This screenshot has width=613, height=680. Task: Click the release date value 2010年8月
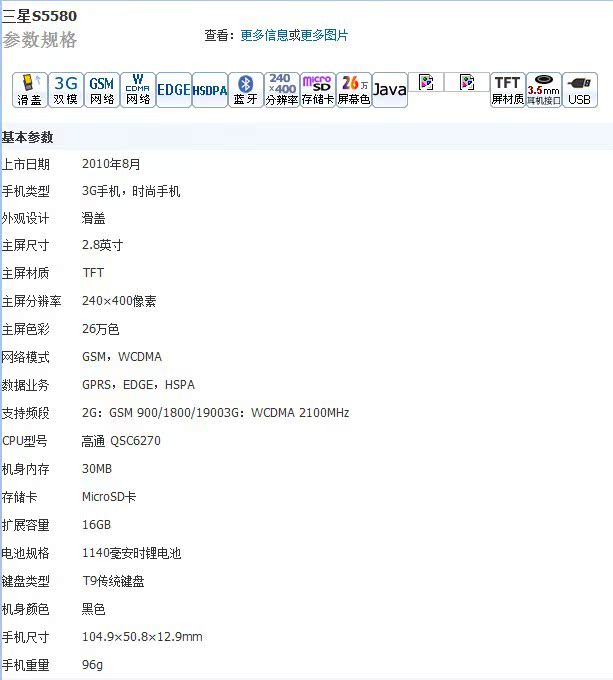(x=111, y=164)
